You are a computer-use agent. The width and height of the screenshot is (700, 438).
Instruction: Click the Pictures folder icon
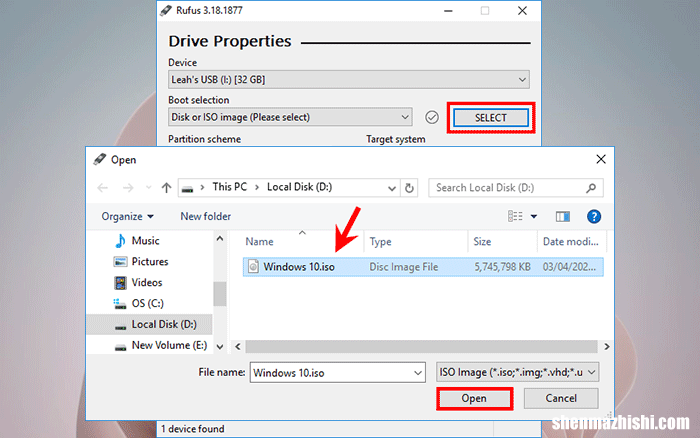click(x=120, y=262)
